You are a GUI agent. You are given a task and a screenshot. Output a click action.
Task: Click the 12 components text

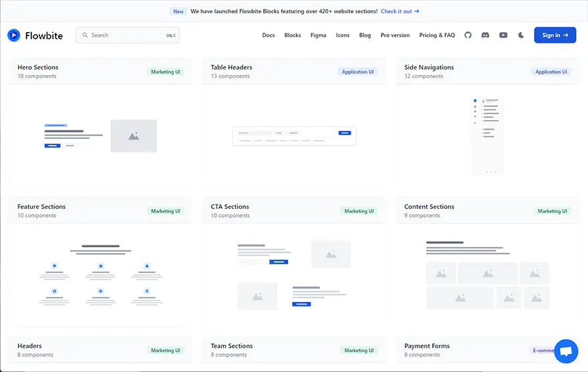click(424, 76)
